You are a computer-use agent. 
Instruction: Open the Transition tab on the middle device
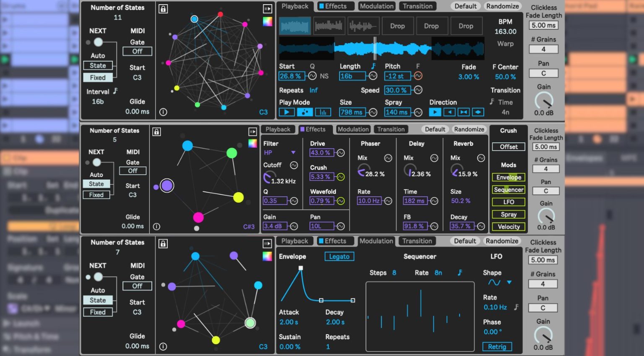click(x=391, y=129)
